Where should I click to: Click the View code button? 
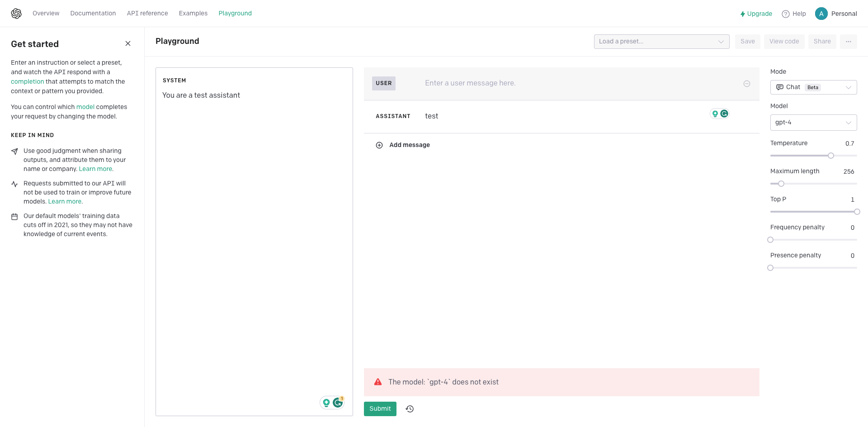(784, 42)
